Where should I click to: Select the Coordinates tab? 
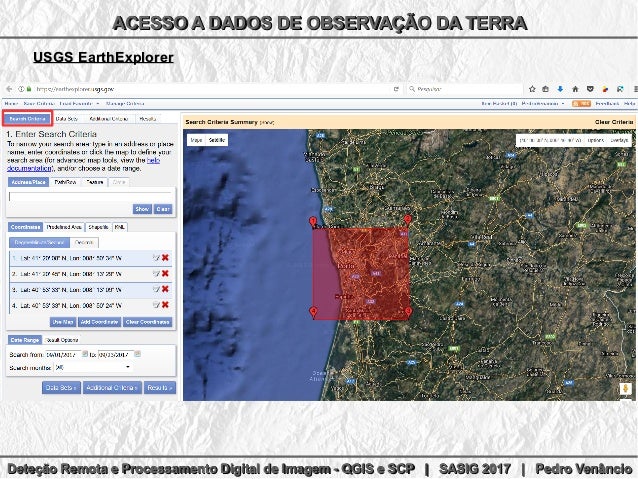25,227
